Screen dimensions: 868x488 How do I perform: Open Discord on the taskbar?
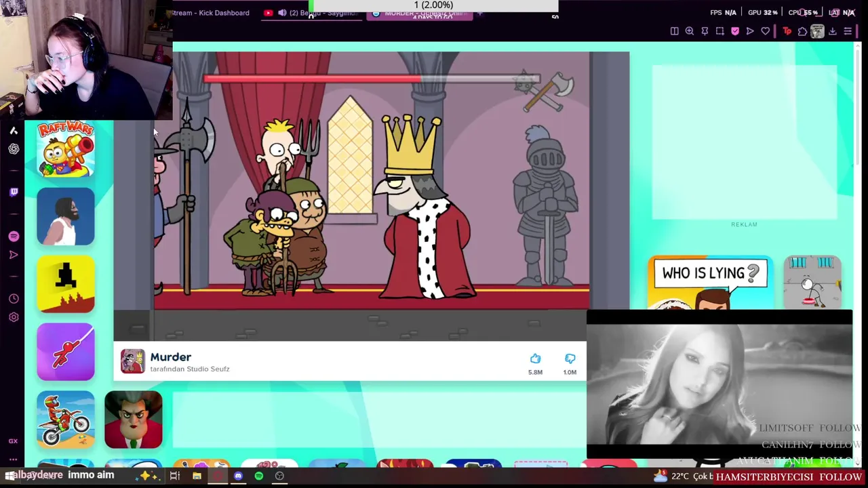point(238,476)
